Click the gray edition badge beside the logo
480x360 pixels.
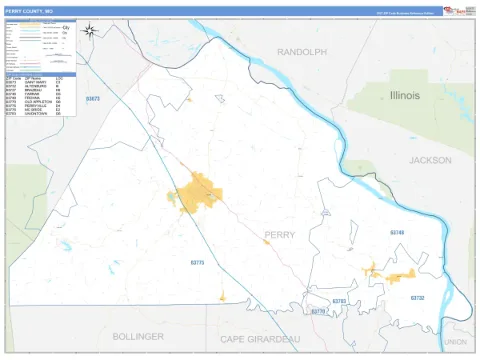tap(470, 11)
